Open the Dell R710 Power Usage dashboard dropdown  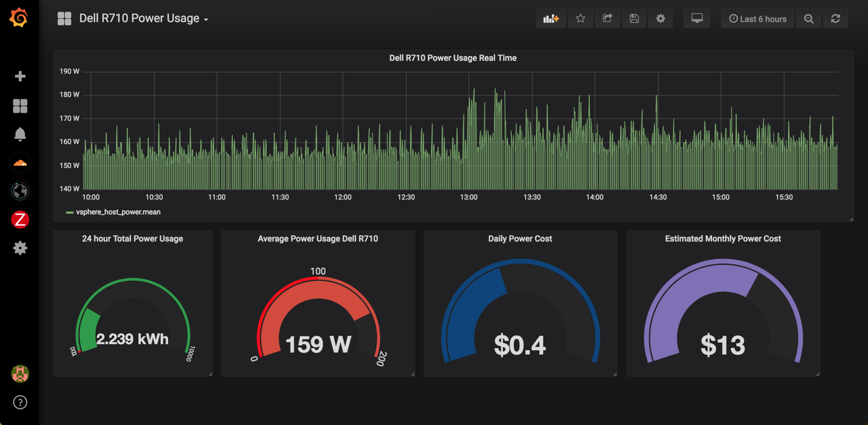pyautogui.click(x=143, y=19)
